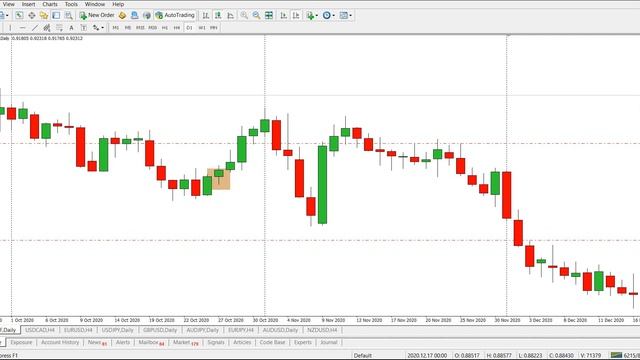Set timeframe to H4
640x360 pixels.
click(x=177, y=28)
